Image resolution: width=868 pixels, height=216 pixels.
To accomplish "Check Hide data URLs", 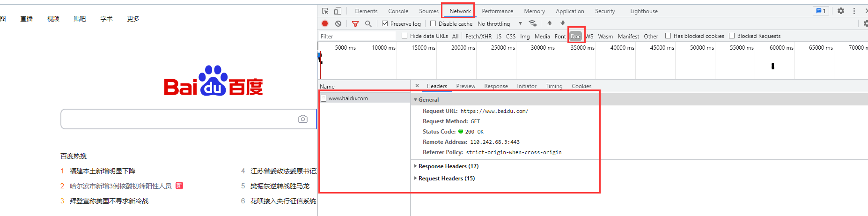I will click(x=405, y=36).
